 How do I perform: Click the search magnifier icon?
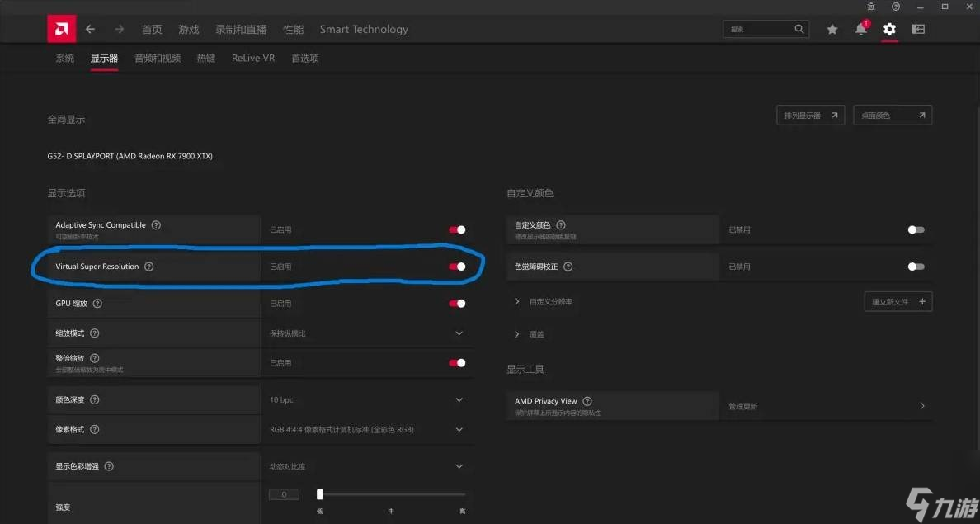[799, 29]
